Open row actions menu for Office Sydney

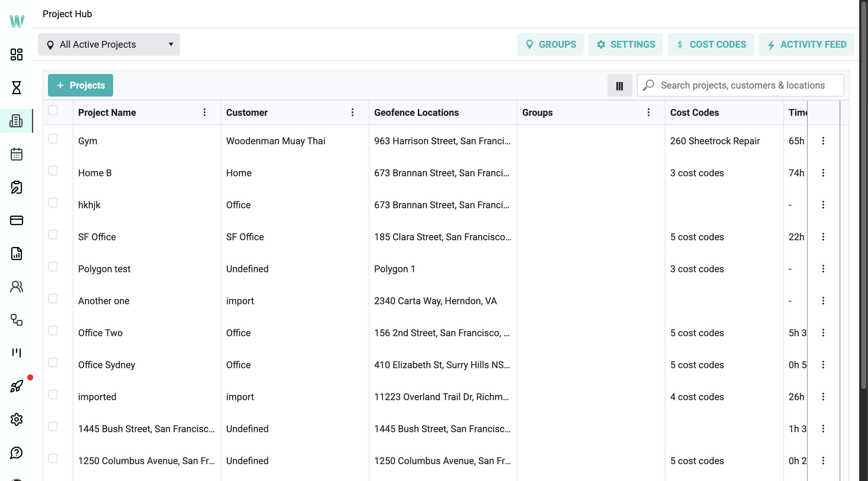[823, 365]
